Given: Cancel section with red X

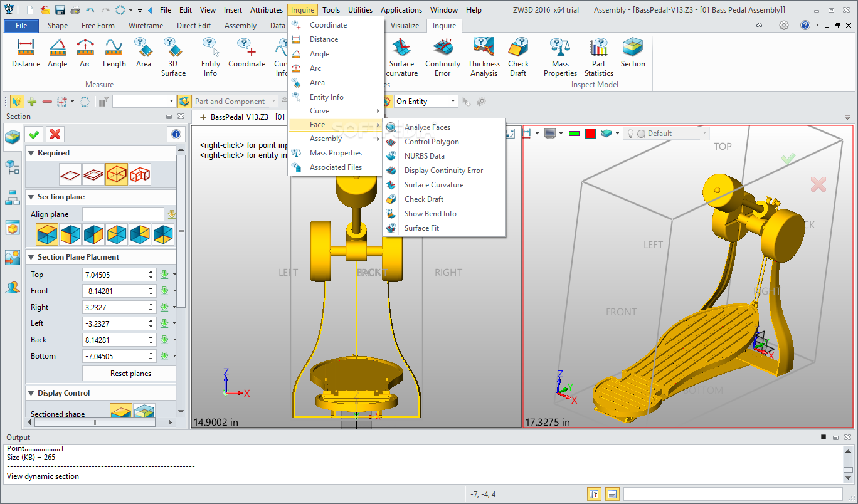Looking at the screenshot, I should [x=55, y=134].
